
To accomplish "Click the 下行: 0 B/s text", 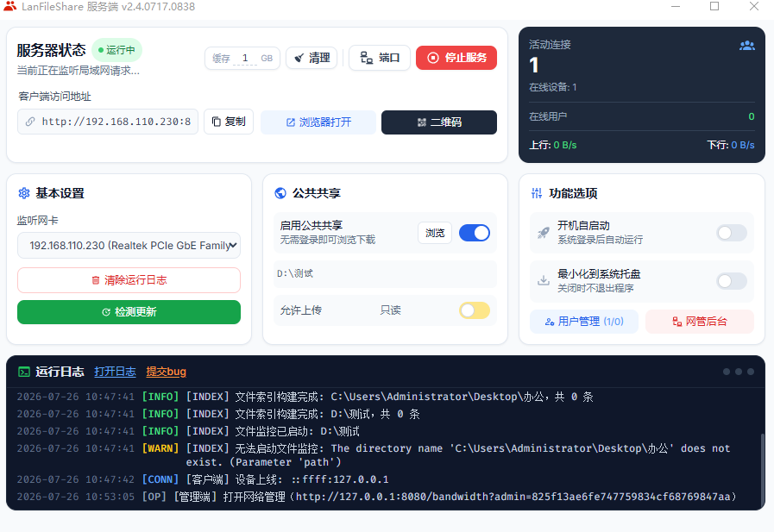I will tap(731, 146).
